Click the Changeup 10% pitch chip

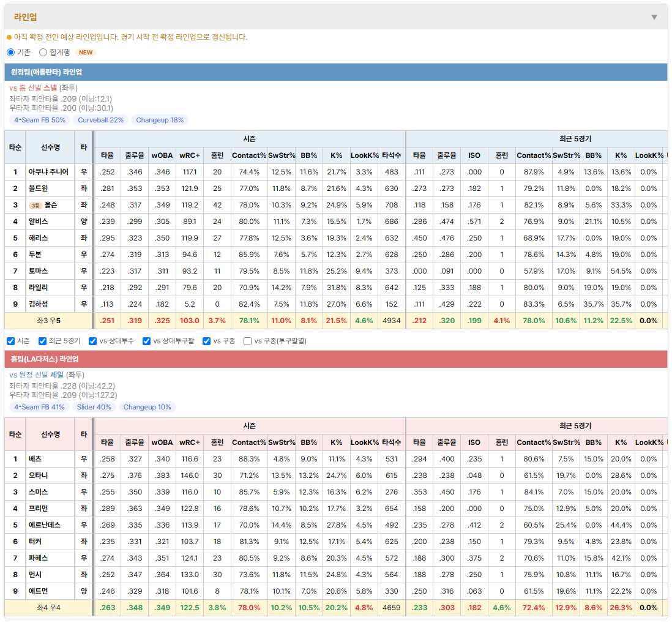pyautogui.click(x=147, y=407)
